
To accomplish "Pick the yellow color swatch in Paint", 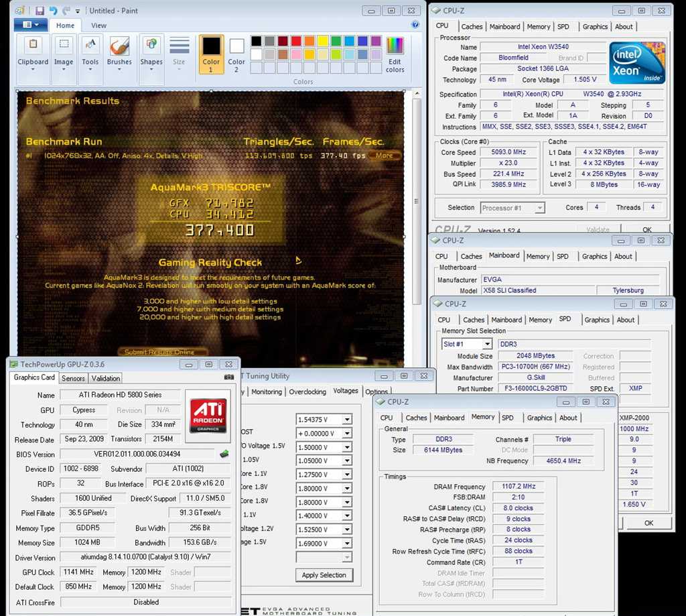I will click(x=323, y=41).
